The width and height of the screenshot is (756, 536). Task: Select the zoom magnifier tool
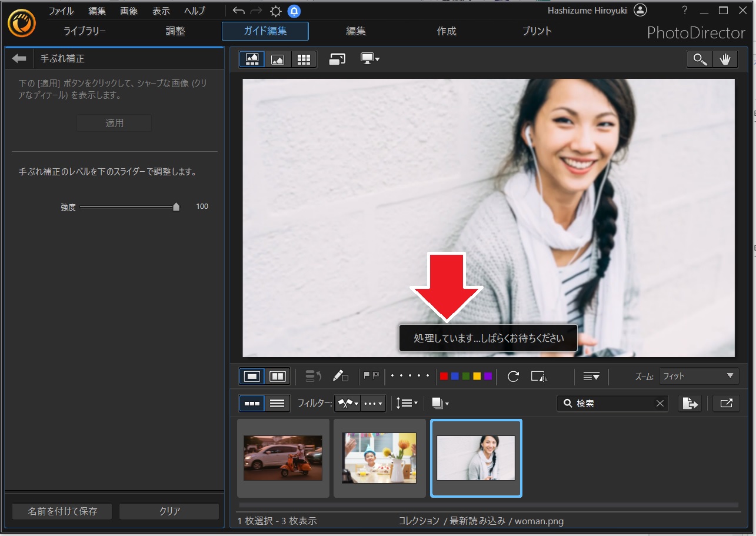[700, 59]
